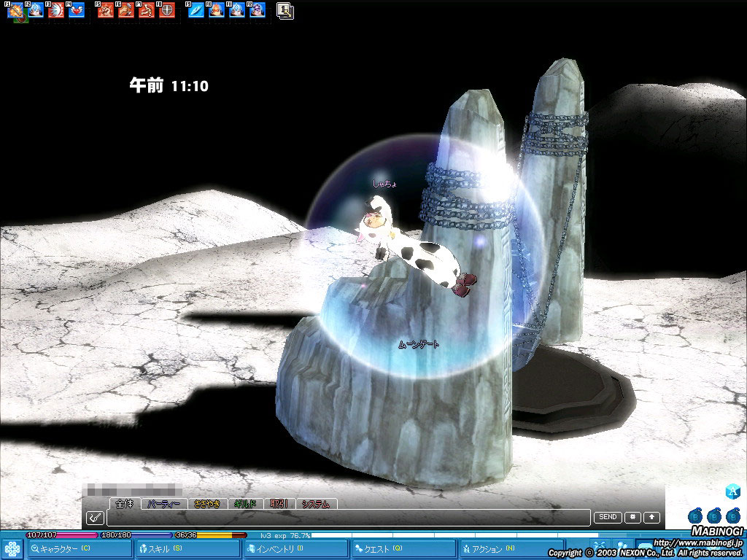
Task: Click the F4 winged heart skill
Action: (77, 10)
